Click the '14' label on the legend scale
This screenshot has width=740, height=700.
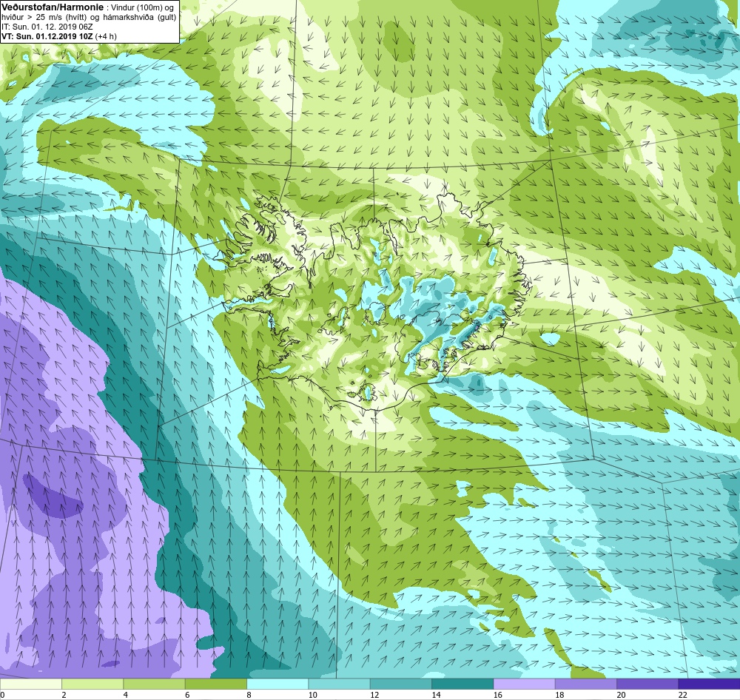436,694
